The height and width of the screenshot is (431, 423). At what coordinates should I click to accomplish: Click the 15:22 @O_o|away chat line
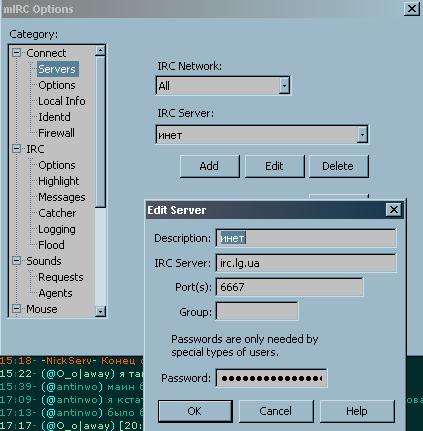[x=72, y=374]
